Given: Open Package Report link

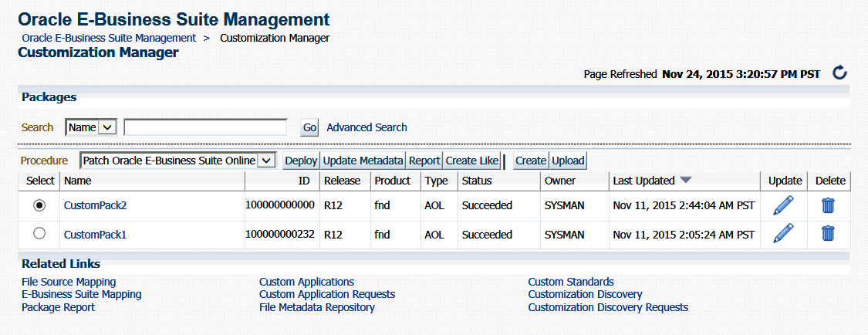Looking at the screenshot, I should click(58, 306).
